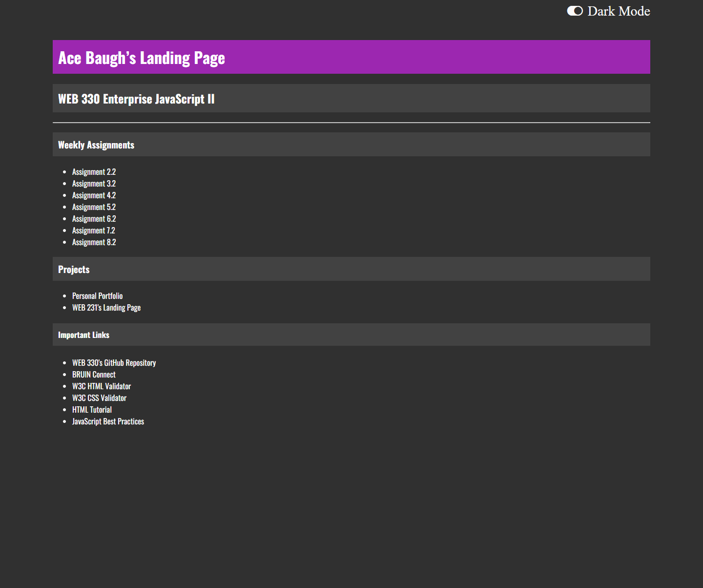Visit Assignment 6.2 page
The height and width of the screenshot is (588, 703).
(x=94, y=219)
